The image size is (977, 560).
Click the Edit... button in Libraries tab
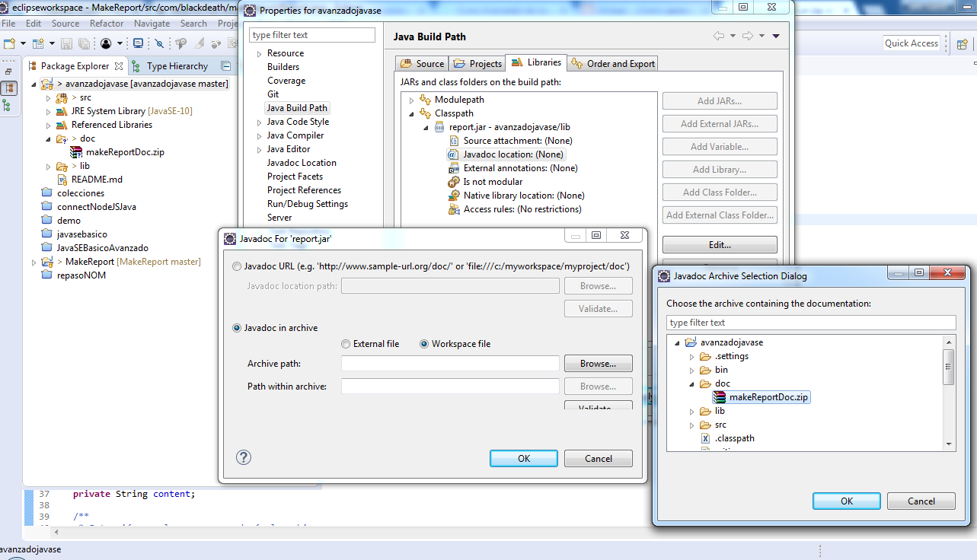(720, 245)
